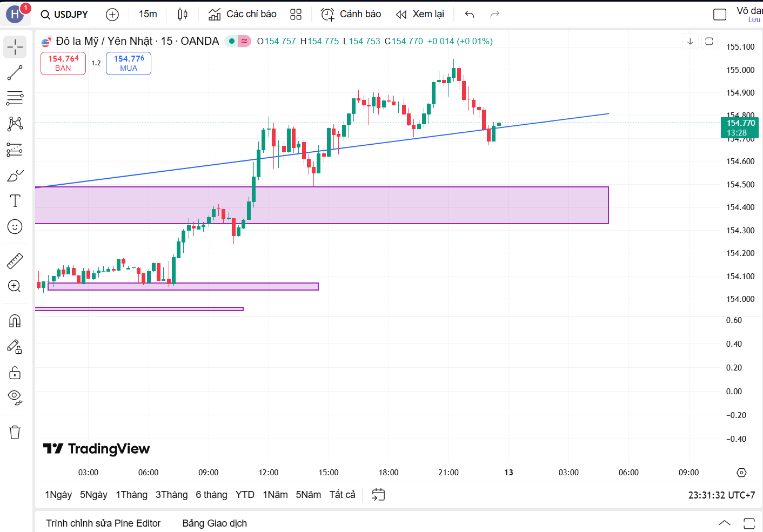Lock all drawings on the chart
The height and width of the screenshot is (532, 763).
[x=15, y=373]
